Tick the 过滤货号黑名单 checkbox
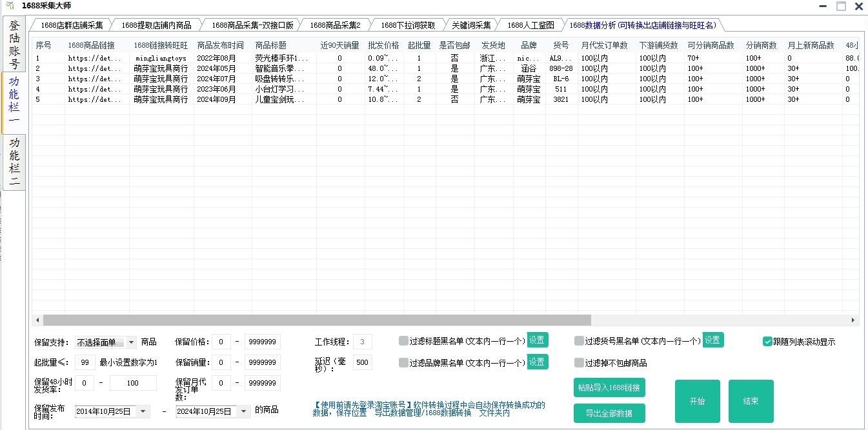 point(579,341)
